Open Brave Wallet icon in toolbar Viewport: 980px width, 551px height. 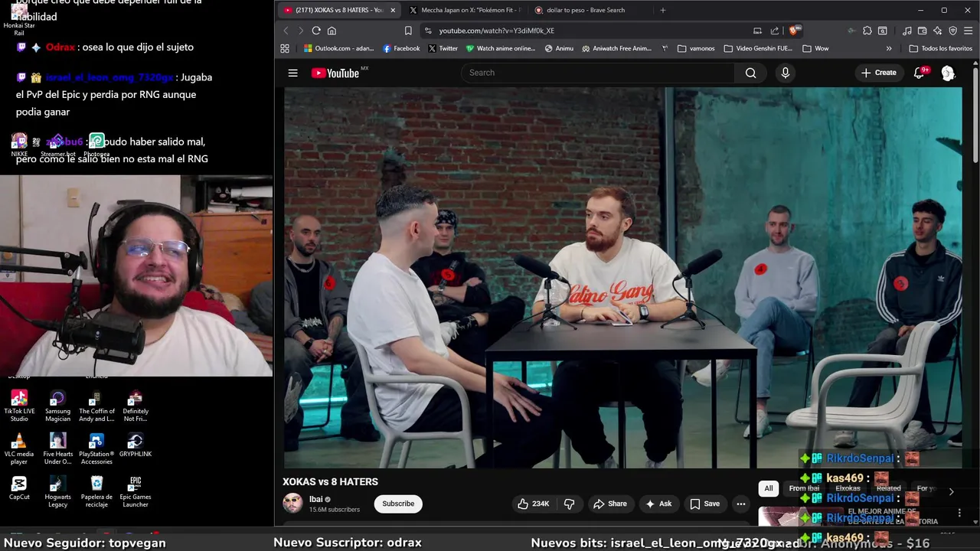pos(923,31)
